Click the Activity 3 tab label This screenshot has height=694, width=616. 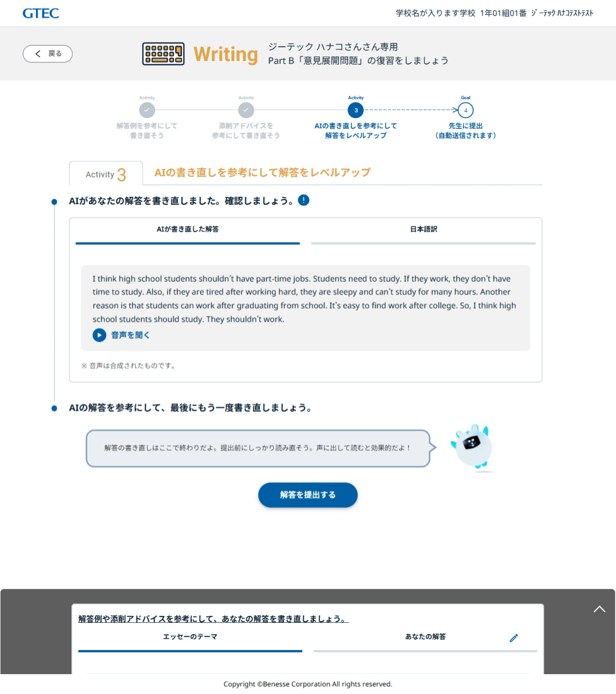point(106,174)
